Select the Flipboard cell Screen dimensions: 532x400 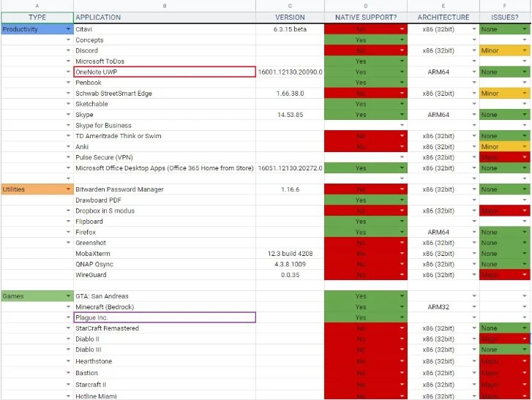[x=165, y=222]
